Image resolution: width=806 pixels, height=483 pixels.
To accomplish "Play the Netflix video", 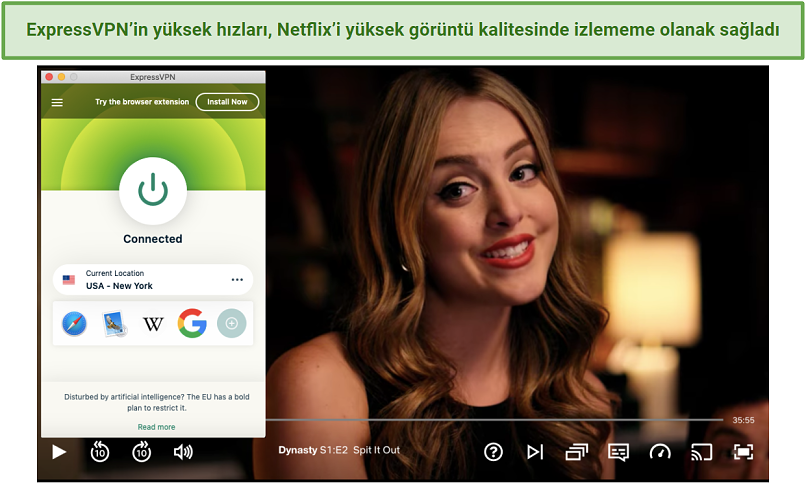I will (59, 452).
